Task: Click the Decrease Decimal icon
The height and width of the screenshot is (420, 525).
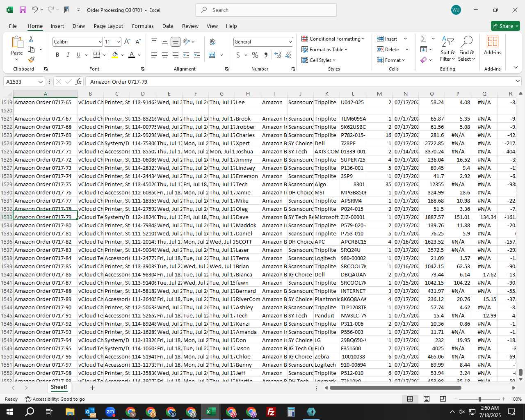Action: [288, 55]
